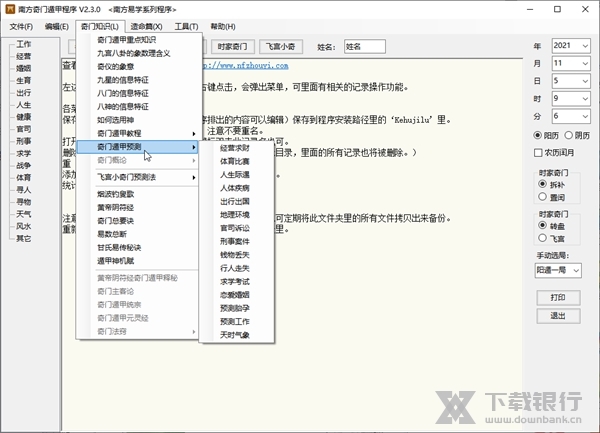Click the 时家奇门 toolbar button
The image size is (600, 433).
232,47
